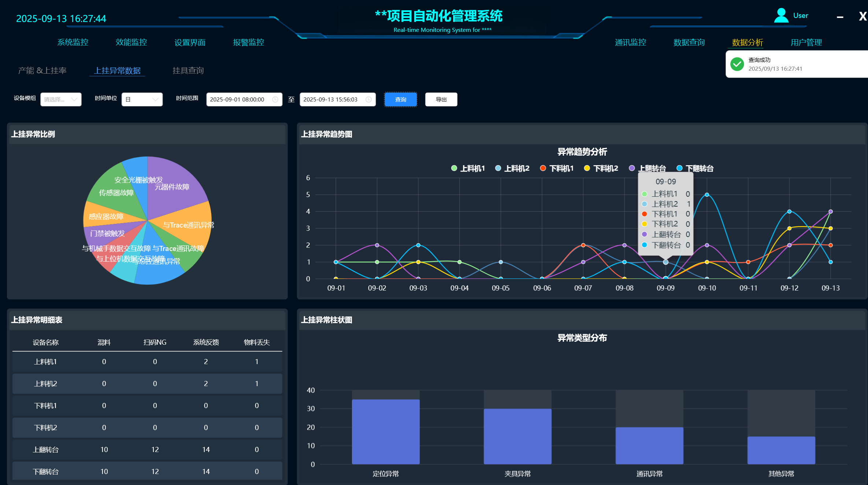Click the green query success checkmark
The height and width of the screenshot is (485, 868).
coord(737,64)
